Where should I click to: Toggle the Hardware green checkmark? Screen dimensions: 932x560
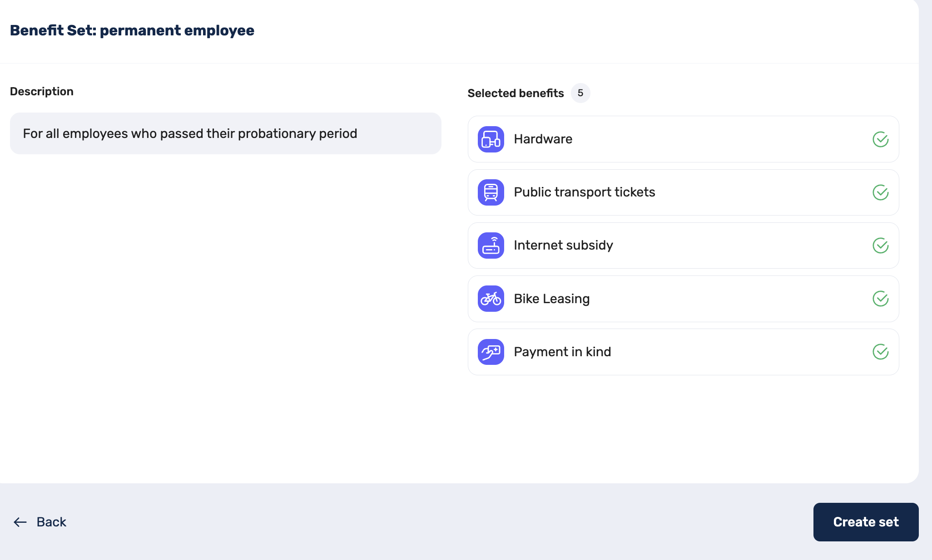880,139
